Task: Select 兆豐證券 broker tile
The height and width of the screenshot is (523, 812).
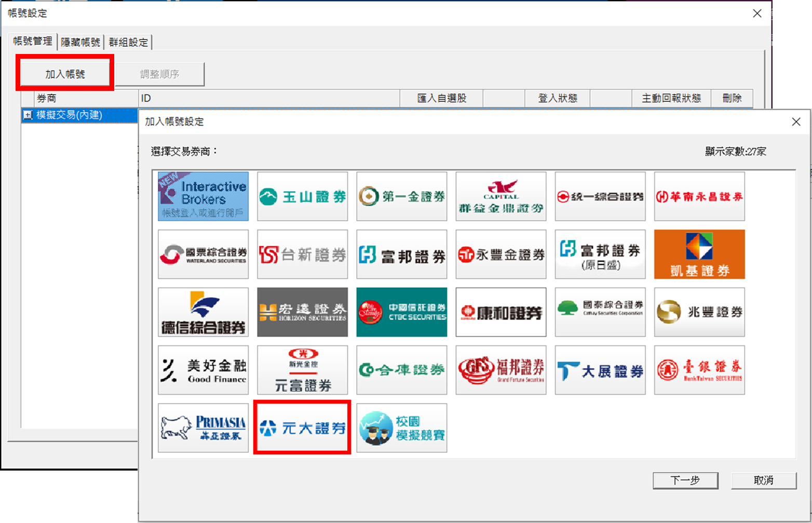Action: 699,312
